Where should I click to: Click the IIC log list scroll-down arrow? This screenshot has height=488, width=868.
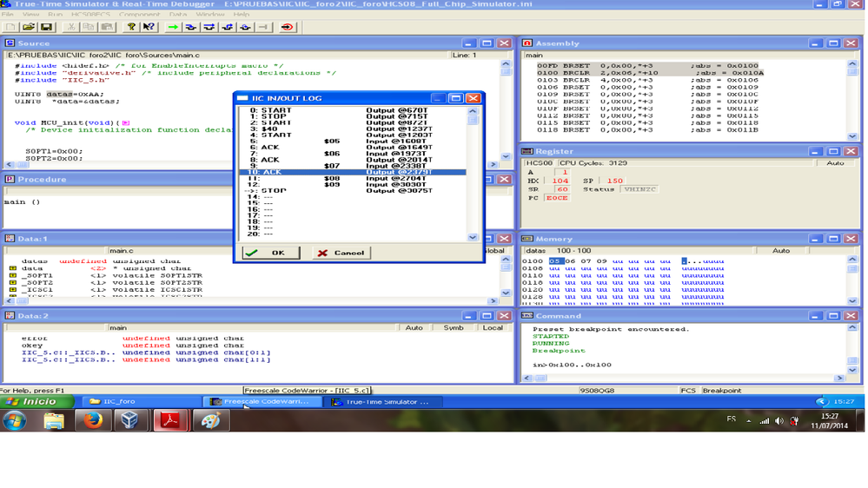point(472,237)
